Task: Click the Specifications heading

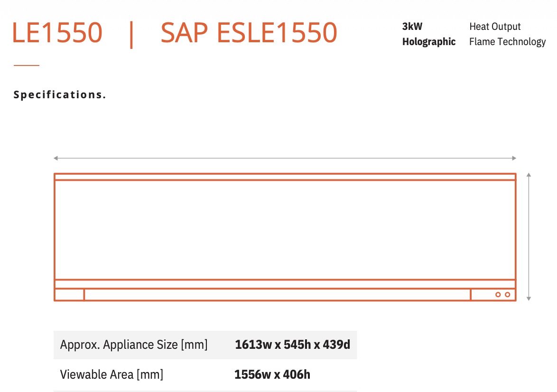Action: [60, 95]
